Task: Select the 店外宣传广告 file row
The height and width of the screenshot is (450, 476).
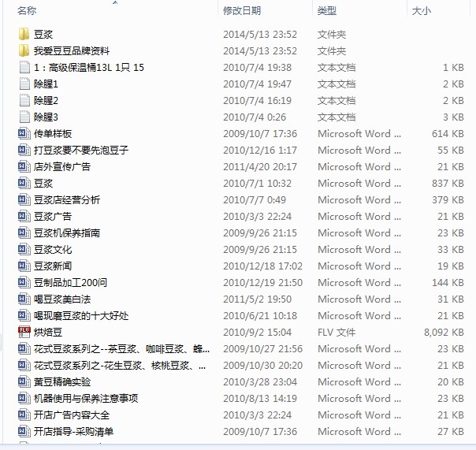Action: (62, 167)
